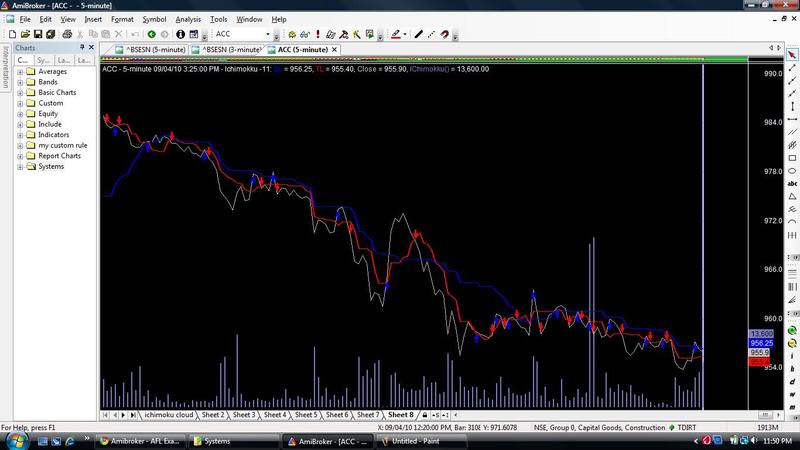This screenshot has width=800, height=450.
Task: Click the Save All icon
Action: (51, 34)
